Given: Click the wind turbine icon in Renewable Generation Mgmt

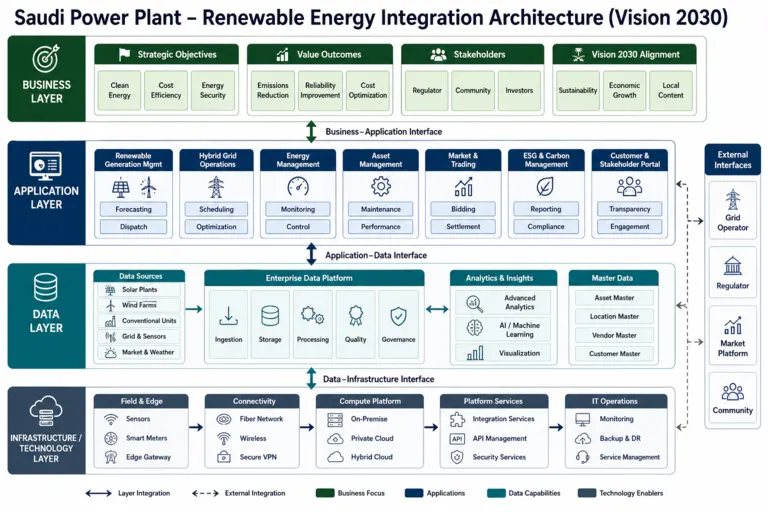Looking at the screenshot, I should tap(148, 187).
